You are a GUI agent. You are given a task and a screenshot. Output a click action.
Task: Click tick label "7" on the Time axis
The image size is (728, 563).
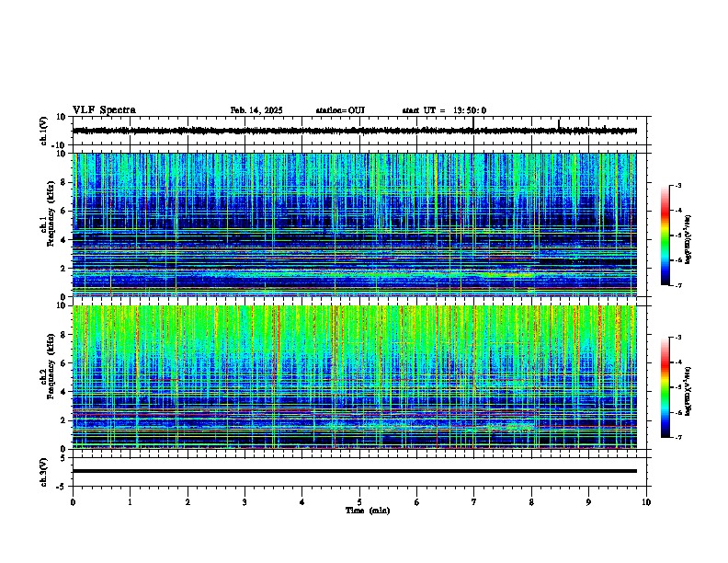coord(474,502)
